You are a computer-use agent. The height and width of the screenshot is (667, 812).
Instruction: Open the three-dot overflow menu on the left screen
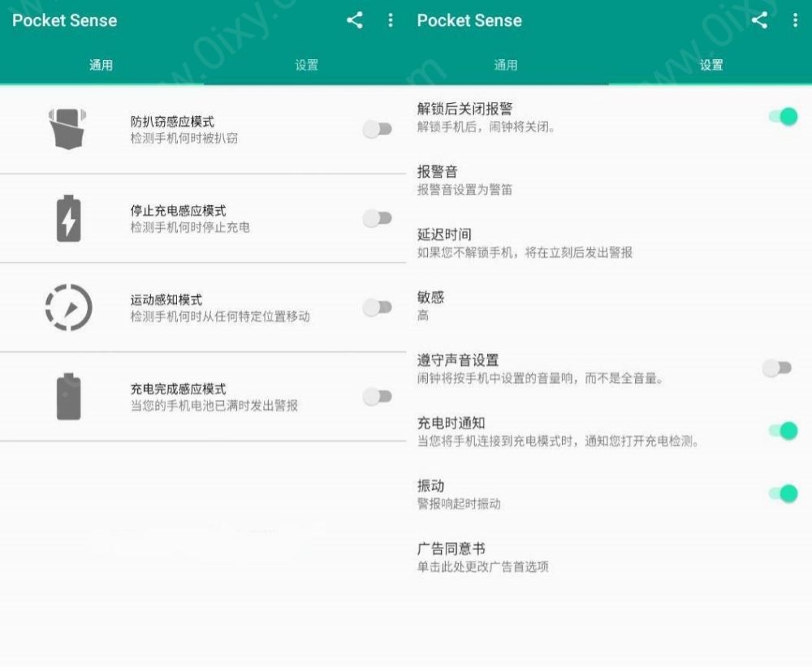coord(391,20)
